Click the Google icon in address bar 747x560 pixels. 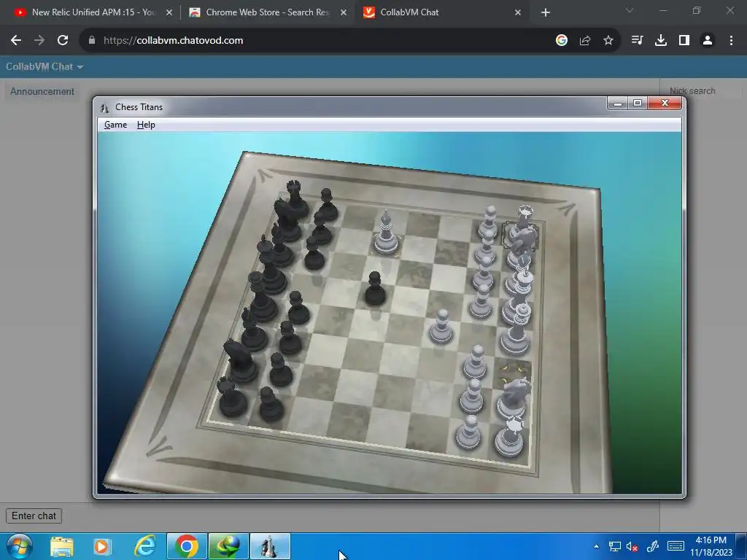point(562,41)
